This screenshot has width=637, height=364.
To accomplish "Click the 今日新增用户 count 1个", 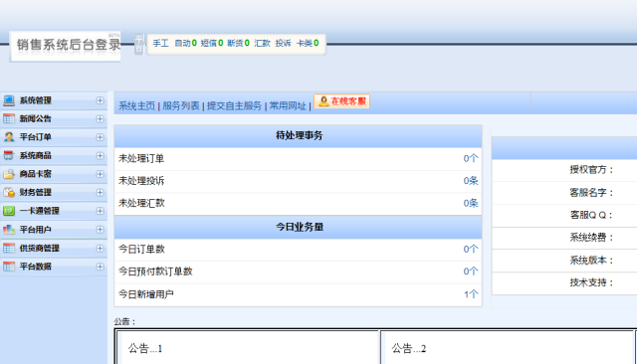I will point(471,294).
